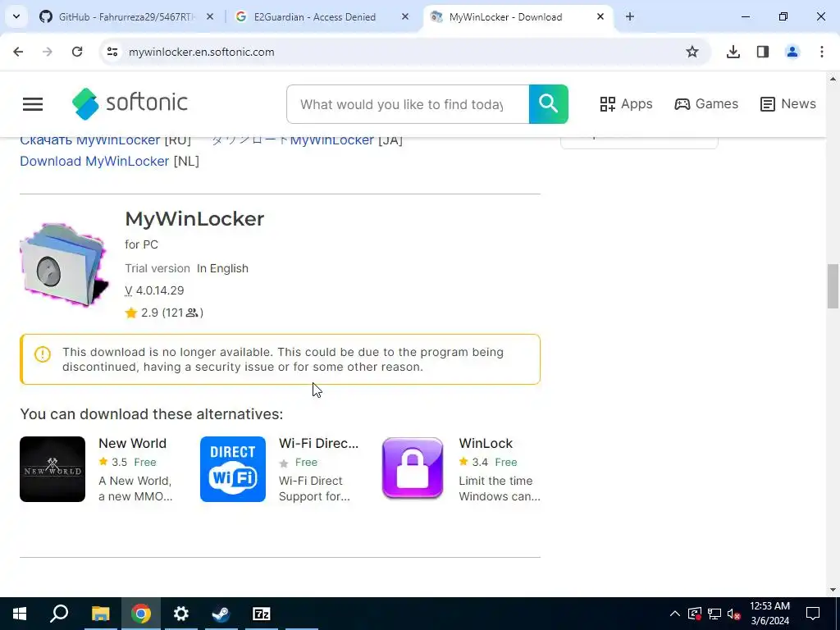Switch to the GitHub tab
This screenshot has width=840, height=630.
[x=125, y=17]
